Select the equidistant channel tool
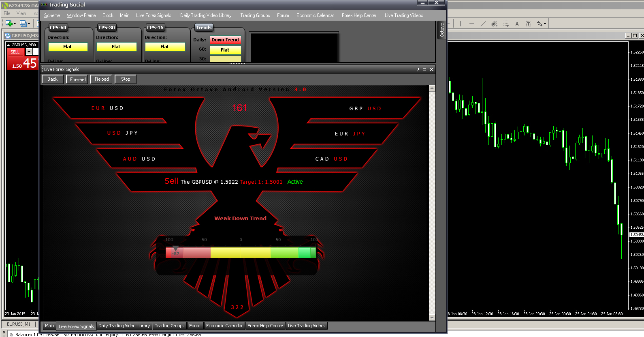 [x=495, y=24]
